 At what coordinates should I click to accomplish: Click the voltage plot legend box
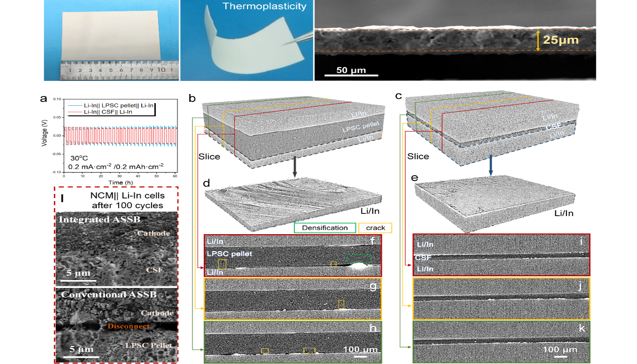click(x=111, y=109)
